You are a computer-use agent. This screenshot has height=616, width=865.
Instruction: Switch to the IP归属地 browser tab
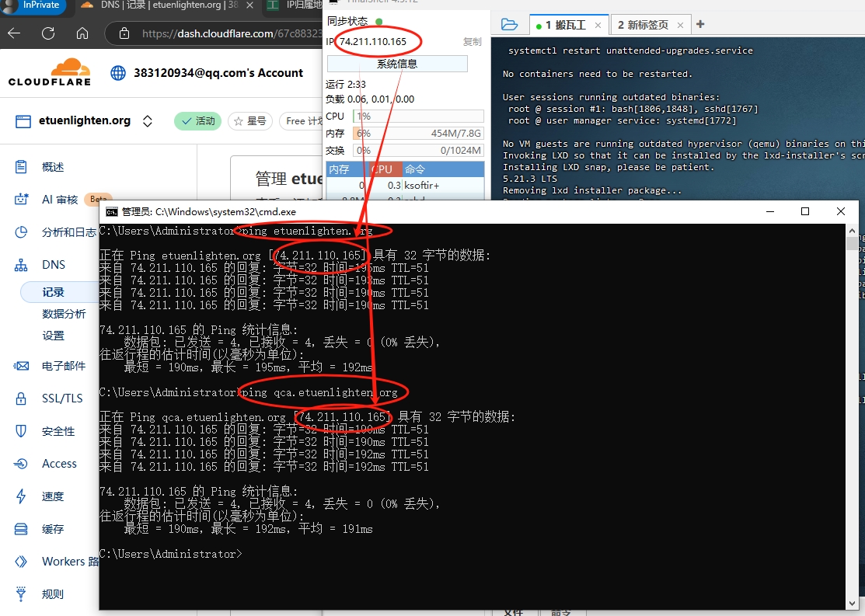[x=295, y=5]
